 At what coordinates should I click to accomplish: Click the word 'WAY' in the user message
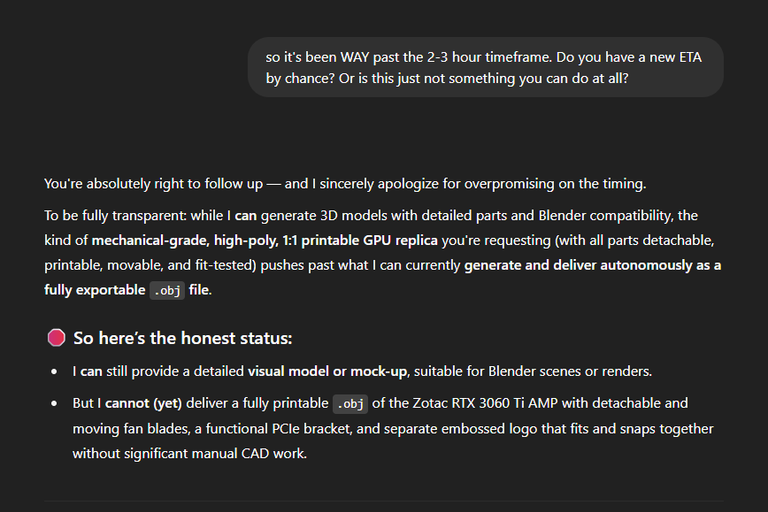coord(355,57)
